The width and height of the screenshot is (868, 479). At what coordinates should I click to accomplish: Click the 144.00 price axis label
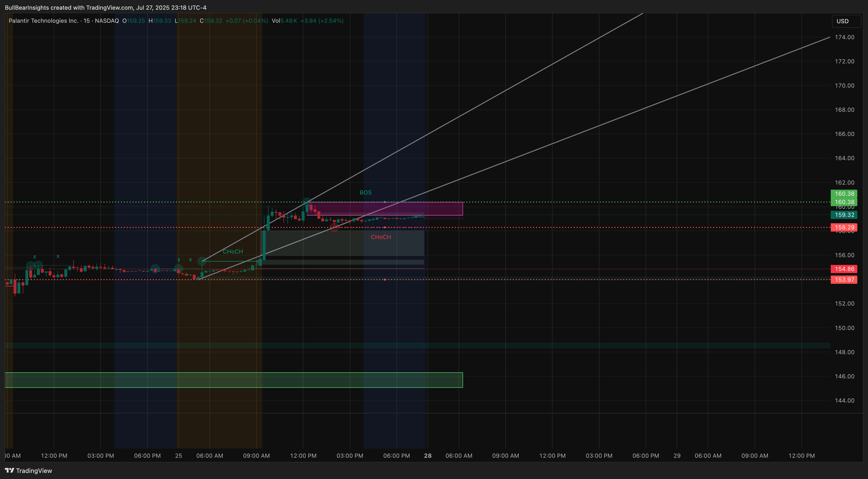point(844,401)
